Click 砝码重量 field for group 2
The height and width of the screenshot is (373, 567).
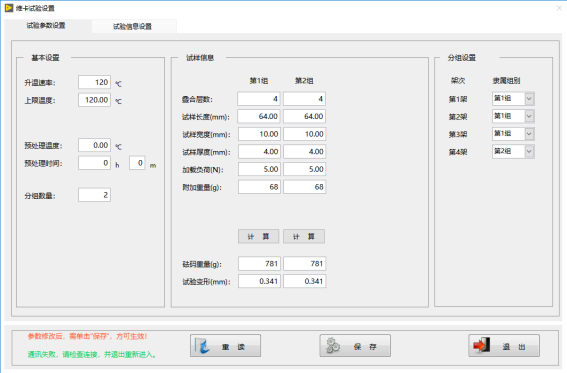point(304,263)
